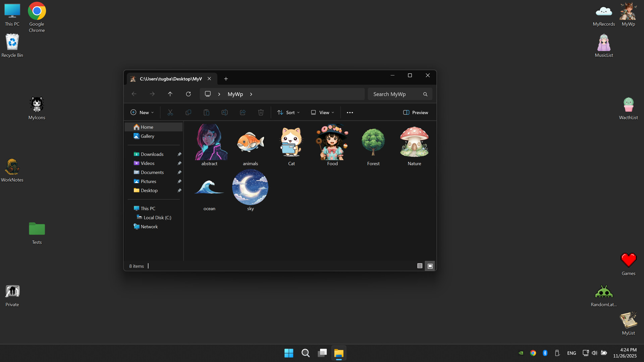Click the Up one level navigation arrow
This screenshot has height=362, width=644.
coord(170,94)
